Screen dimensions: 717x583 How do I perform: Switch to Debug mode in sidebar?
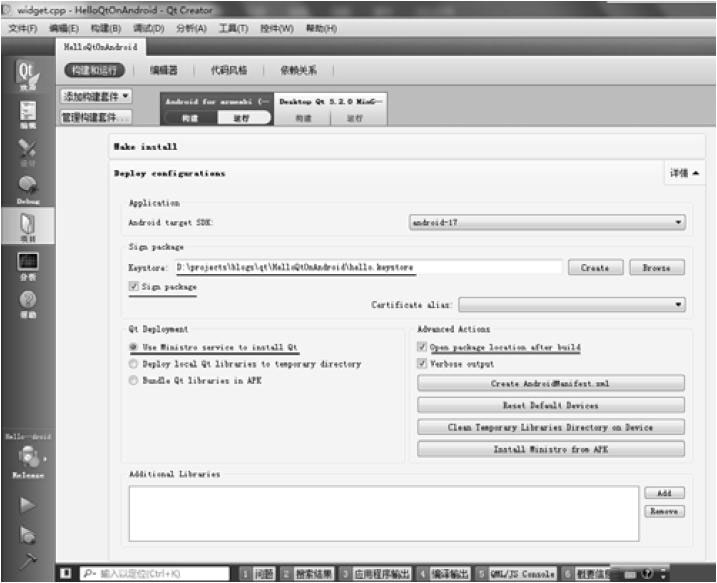pyautogui.click(x=27, y=190)
